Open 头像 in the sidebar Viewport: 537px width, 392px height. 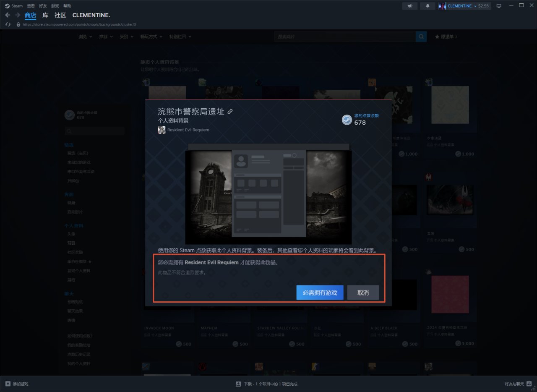pyautogui.click(x=71, y=233)
